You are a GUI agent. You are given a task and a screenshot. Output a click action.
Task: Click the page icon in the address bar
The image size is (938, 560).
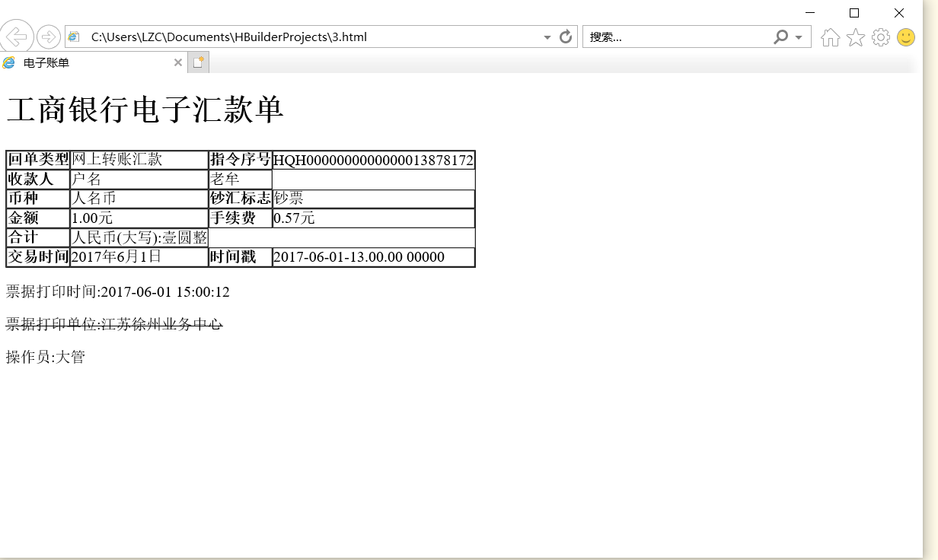tap(74, 37)
